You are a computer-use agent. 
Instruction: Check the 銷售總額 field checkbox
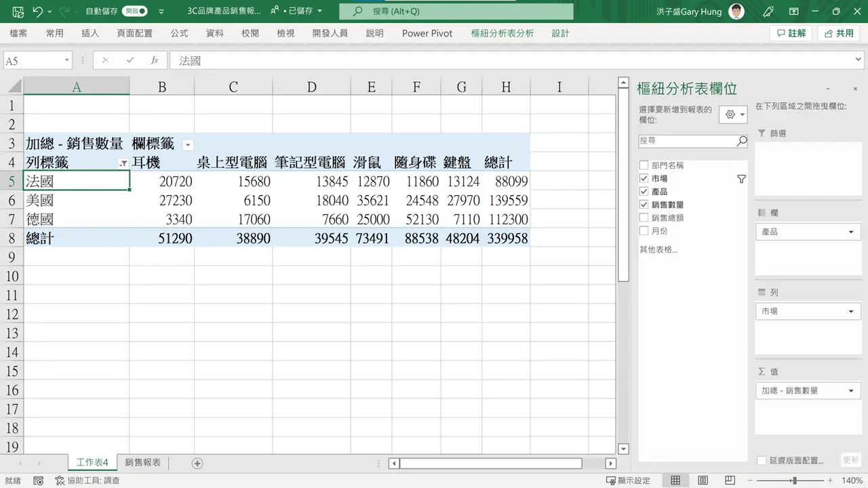click(x=644, y=218)
